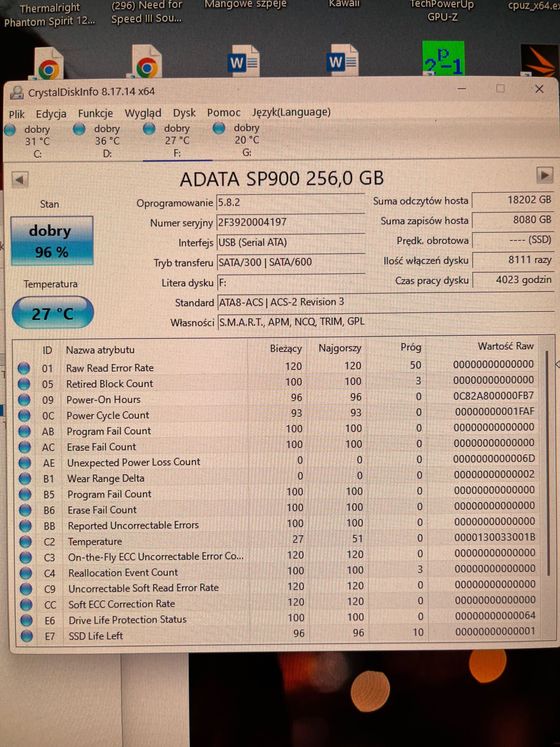Image resolution: width=560 pixels, height=747 pixels.
Task: Click status dot for Reported Uncorrectable Errors
Action: pos(25,526)
